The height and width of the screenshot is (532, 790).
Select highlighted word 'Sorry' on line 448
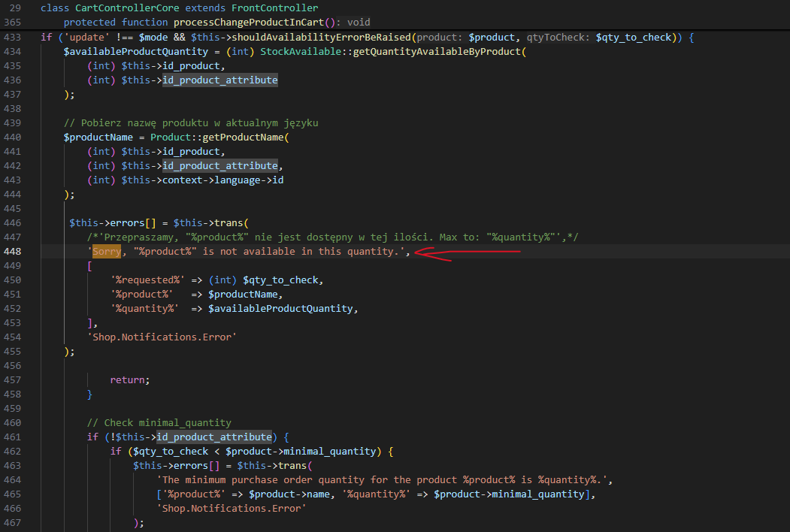click(x=107, y=252)
